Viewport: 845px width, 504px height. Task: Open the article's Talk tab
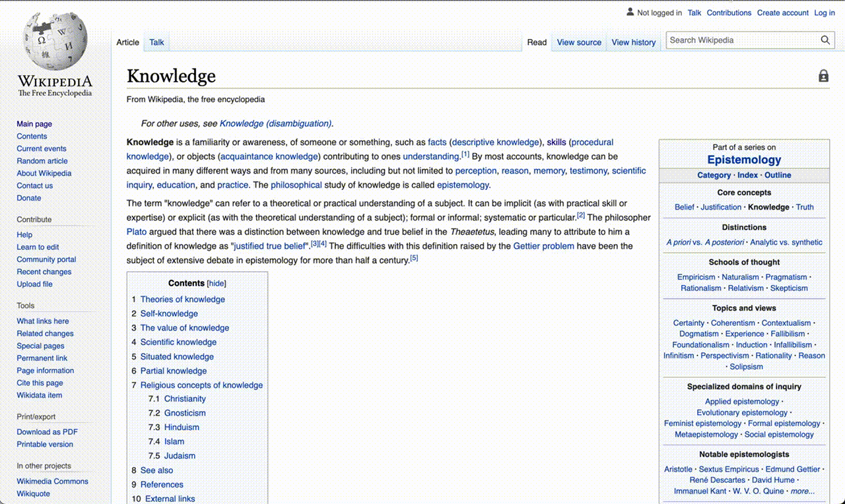click(156, 42)
